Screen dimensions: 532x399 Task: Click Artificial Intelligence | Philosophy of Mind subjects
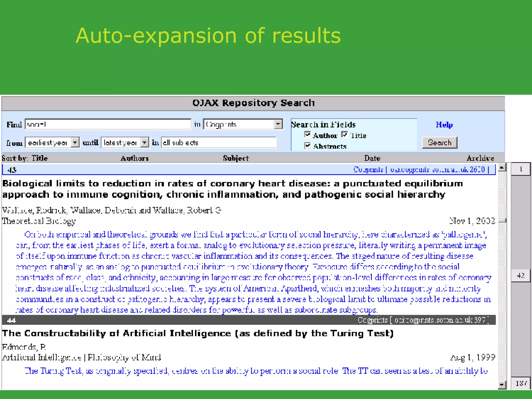[x=82, y=358]
